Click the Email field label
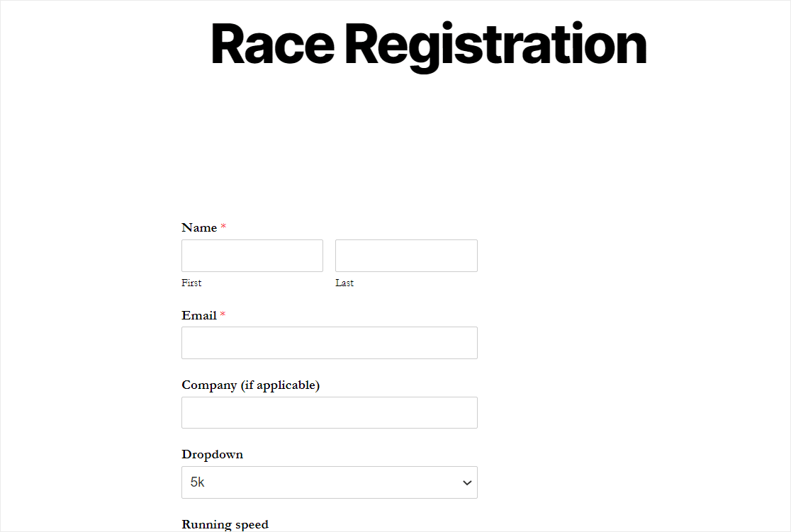This screenshot has width=791, height=532. pos(199,315)
